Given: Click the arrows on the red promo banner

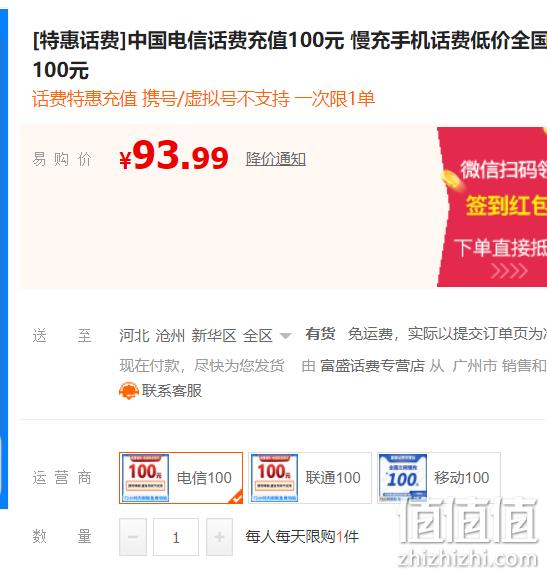Looking at the screenshot, I should (510, 272).
